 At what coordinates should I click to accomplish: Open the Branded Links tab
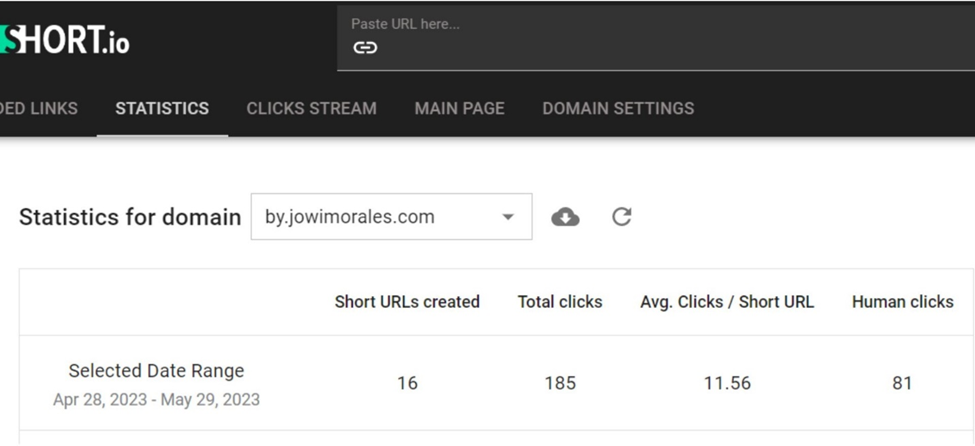point(39,108)
